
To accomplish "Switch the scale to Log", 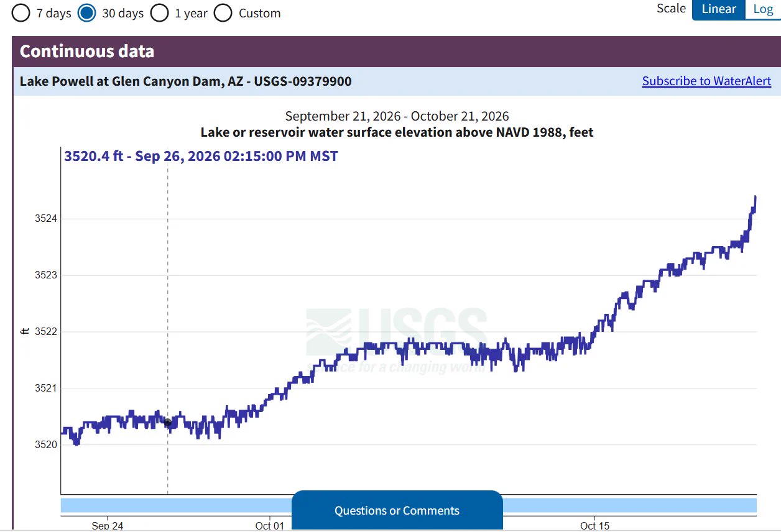I will [x=763, y=9].
